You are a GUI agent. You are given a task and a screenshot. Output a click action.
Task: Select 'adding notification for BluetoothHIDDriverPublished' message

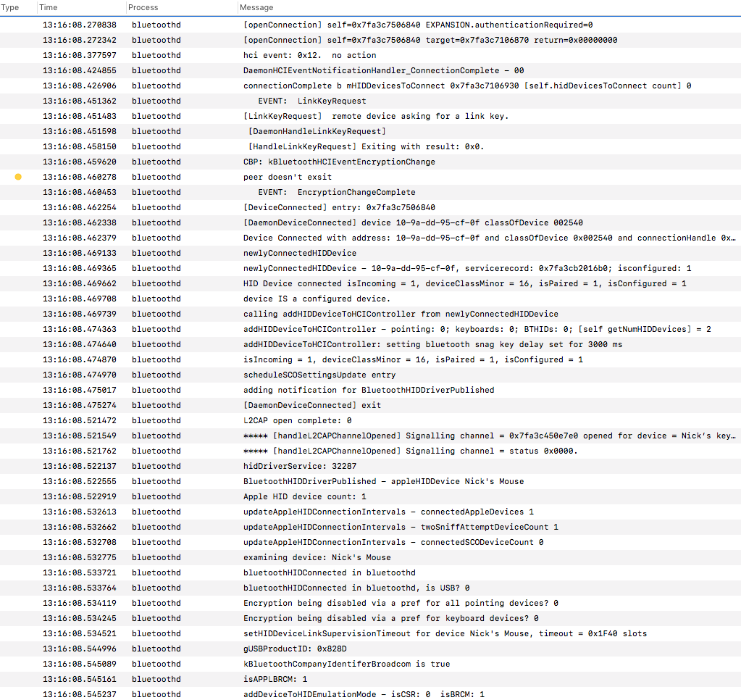[369, 390]
